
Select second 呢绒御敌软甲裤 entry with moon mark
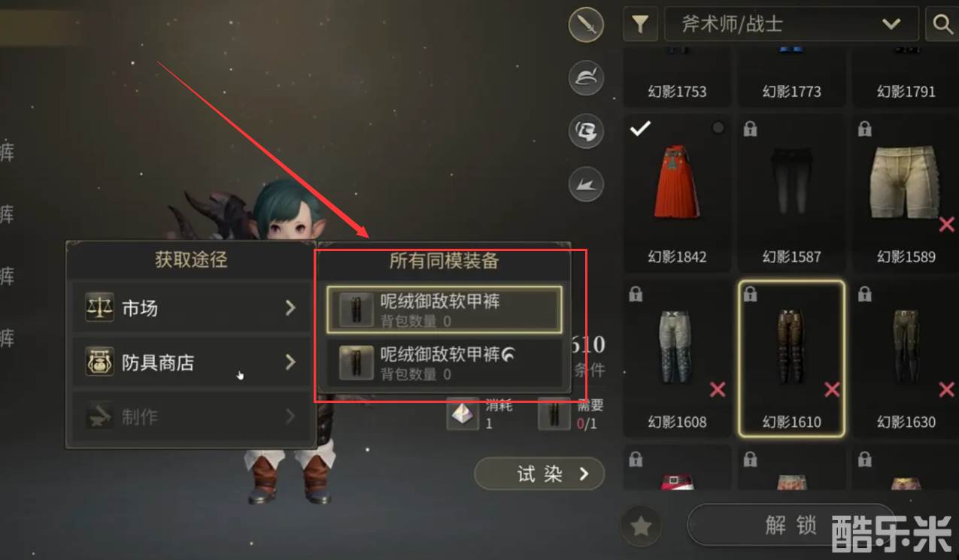coord(444,362)
